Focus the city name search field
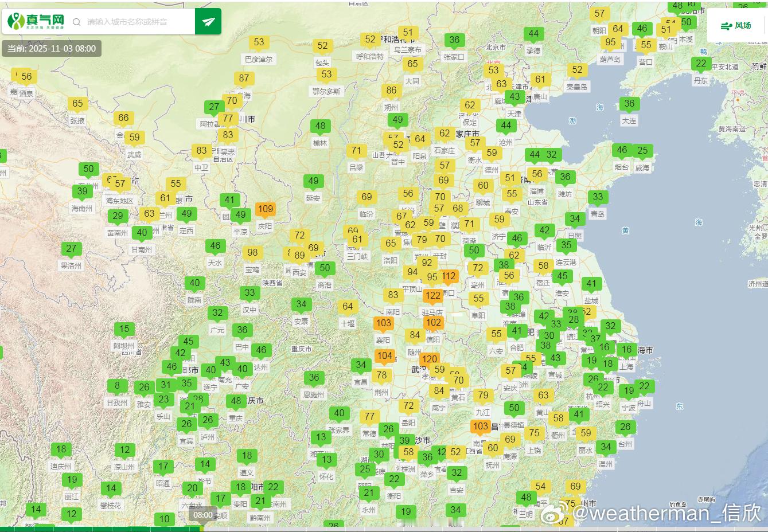The image size is (768, 532). (x=138, y=22)
